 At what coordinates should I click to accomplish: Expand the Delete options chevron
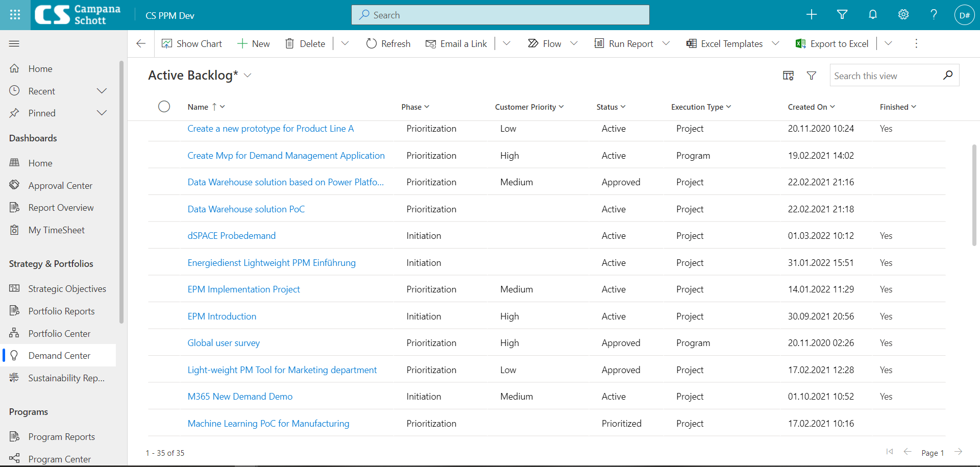pyautogui.click(x=345, y=44)
